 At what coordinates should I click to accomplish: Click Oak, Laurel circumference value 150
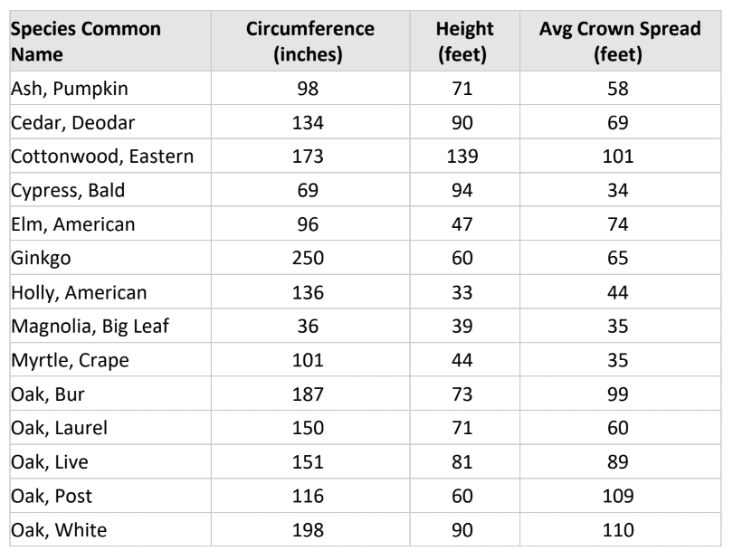pyautogui.click(x=310, y=428)
